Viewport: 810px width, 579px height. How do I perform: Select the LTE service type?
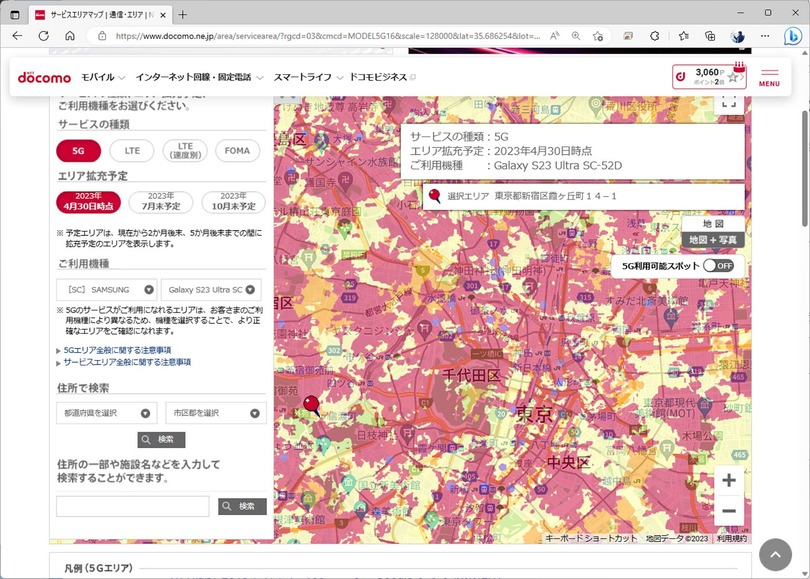tap(132, 151)
